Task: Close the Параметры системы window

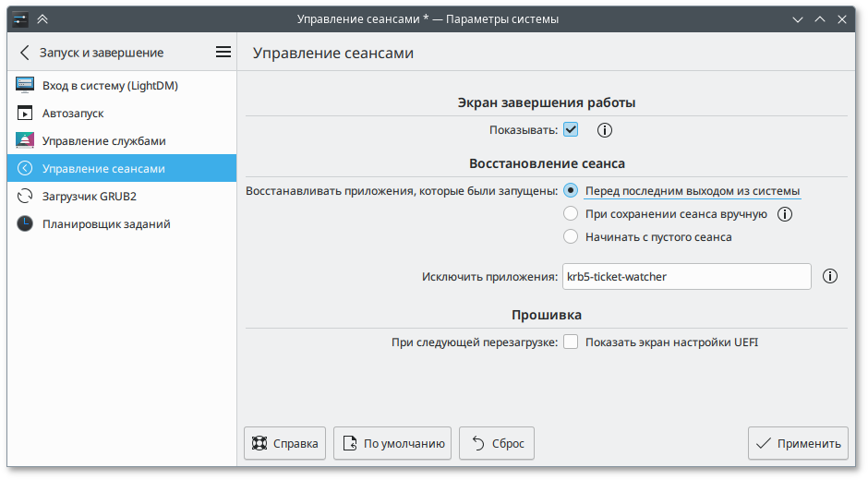Action: point(842,19)
